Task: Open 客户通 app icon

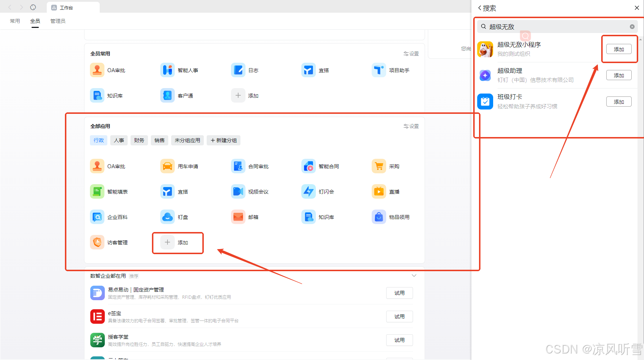Action: pos(167,95)
